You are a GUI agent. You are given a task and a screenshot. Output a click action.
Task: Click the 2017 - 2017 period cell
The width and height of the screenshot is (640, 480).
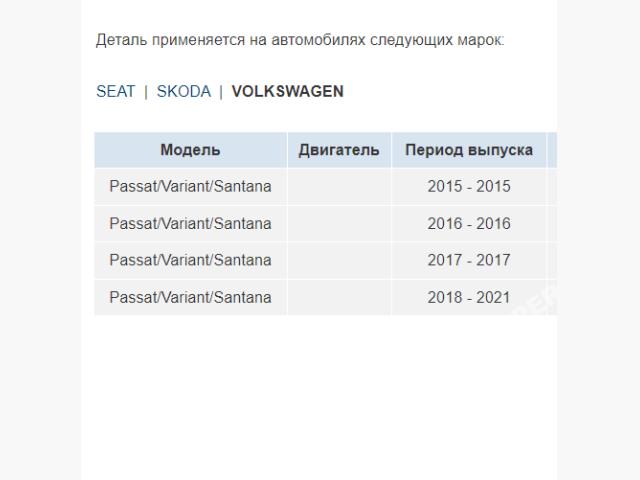(x=468, y=260)
